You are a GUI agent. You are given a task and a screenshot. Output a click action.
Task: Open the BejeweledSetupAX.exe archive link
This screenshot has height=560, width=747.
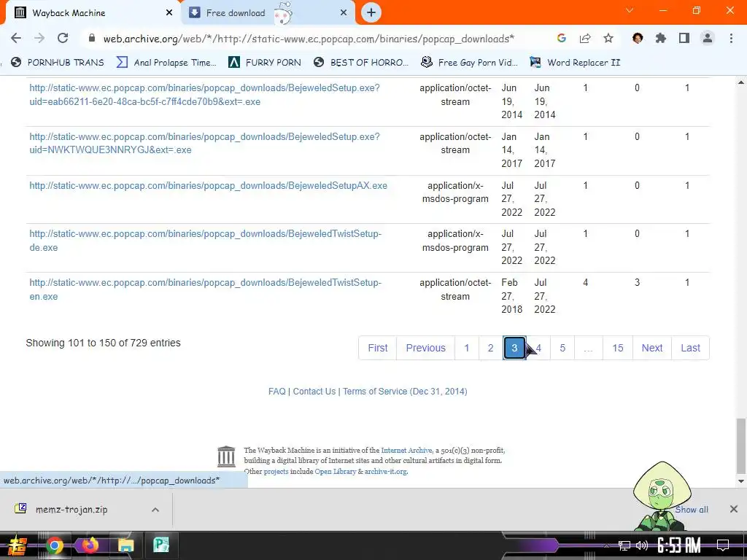[208, 185]
